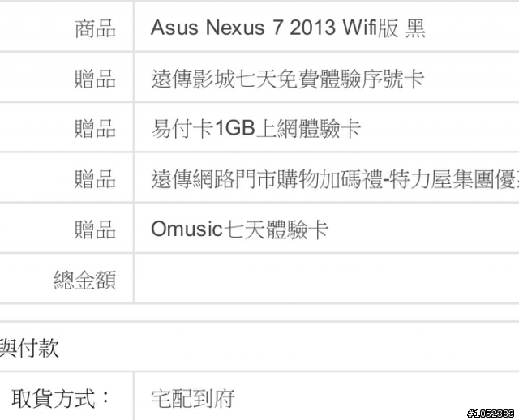This screenshot has width=519, height=420.
Task: Click the empty total amount value cell
Action: 326,278
